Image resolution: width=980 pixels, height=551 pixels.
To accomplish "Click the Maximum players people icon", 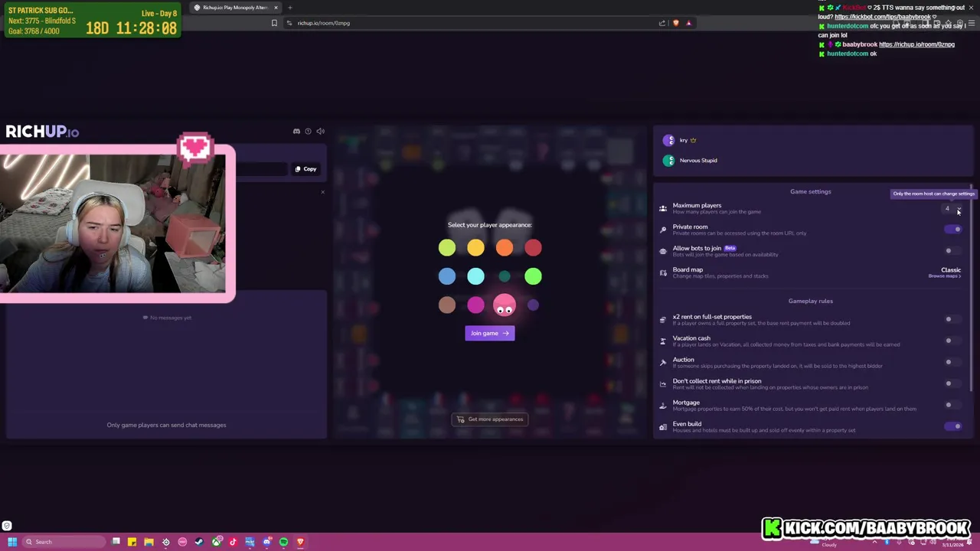I will click(x=663, y=208).
